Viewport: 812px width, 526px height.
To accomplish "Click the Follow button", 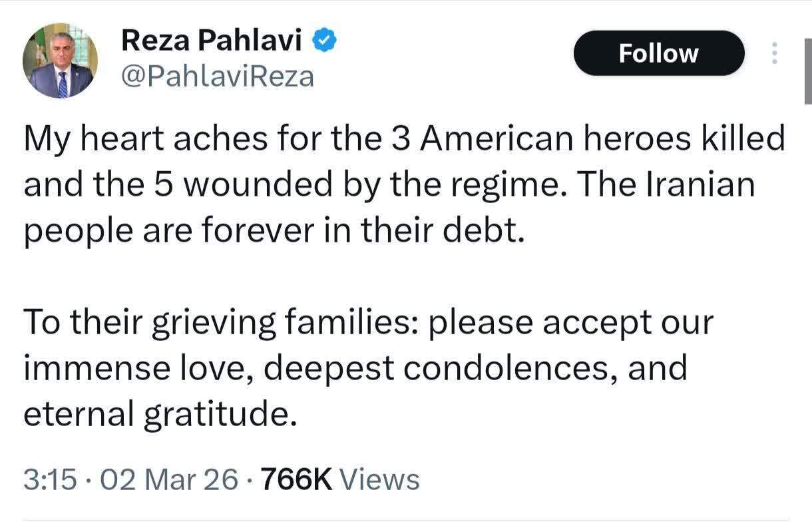I will pyautogui.click(x=658, y=53).
